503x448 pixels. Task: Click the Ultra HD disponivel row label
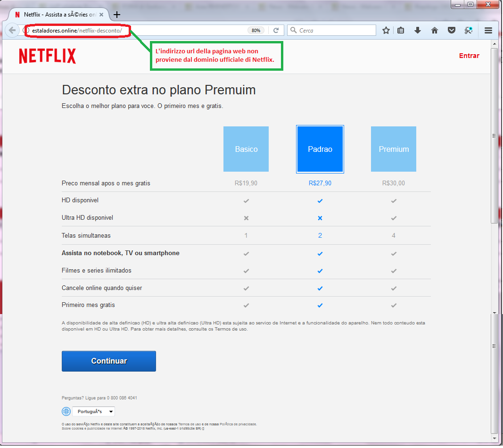tap(87, 217)
